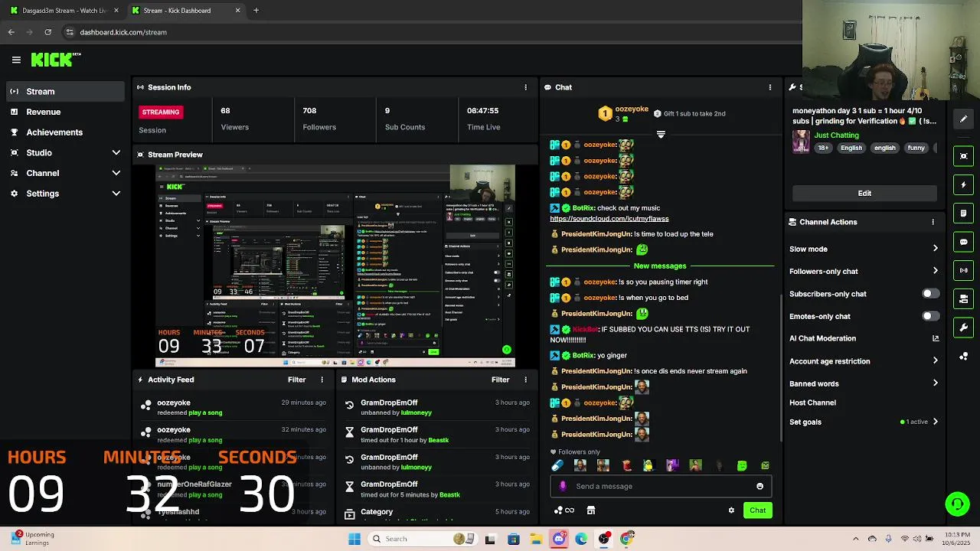Open Mod Actions three-dot options

pyautogui.click(x=525, y=380)
